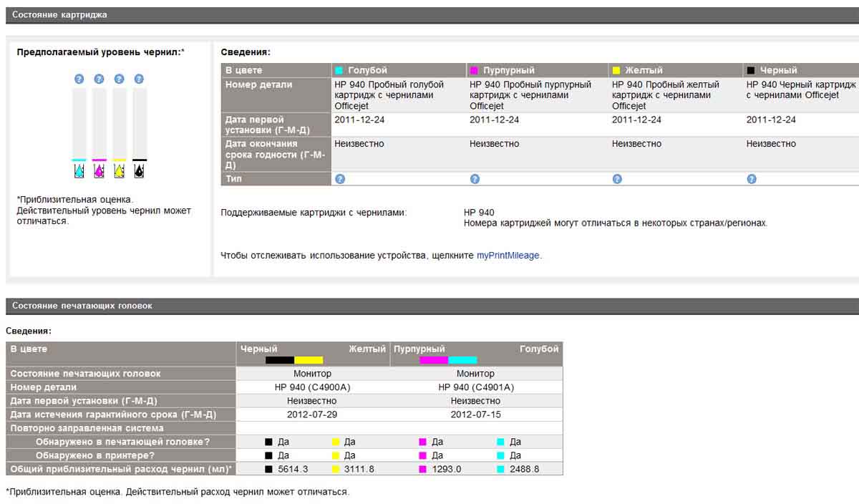Click the cyan ink drop icon
Screen dimensions: 859x504
79,171
